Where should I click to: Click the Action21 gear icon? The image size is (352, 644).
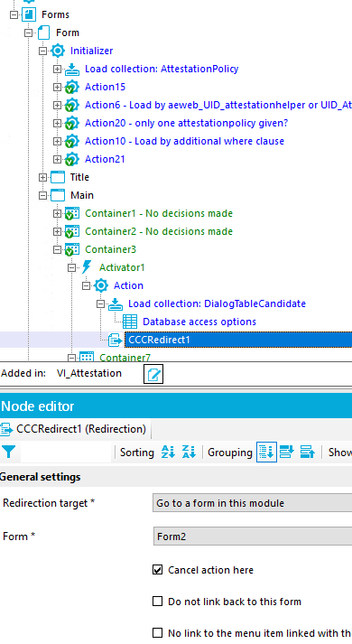[x=72, y=159]
